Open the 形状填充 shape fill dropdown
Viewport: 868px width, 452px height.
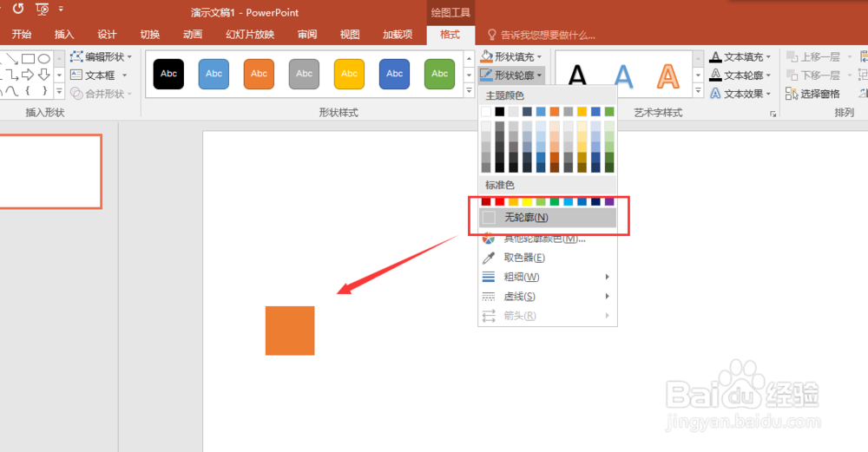point(511,56)
